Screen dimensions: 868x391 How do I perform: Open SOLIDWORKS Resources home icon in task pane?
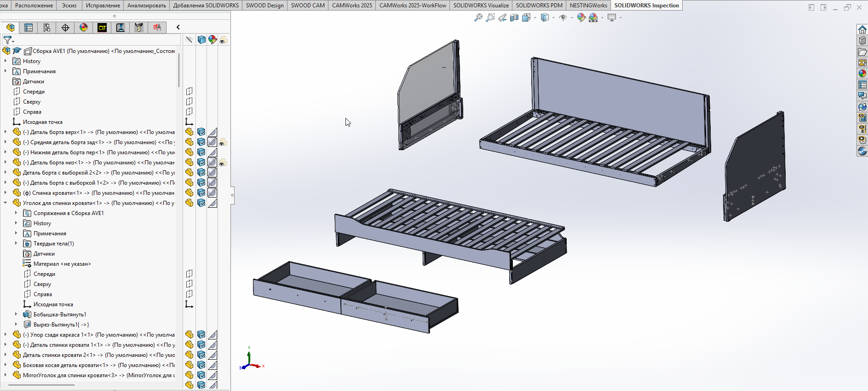coord(862,29)
